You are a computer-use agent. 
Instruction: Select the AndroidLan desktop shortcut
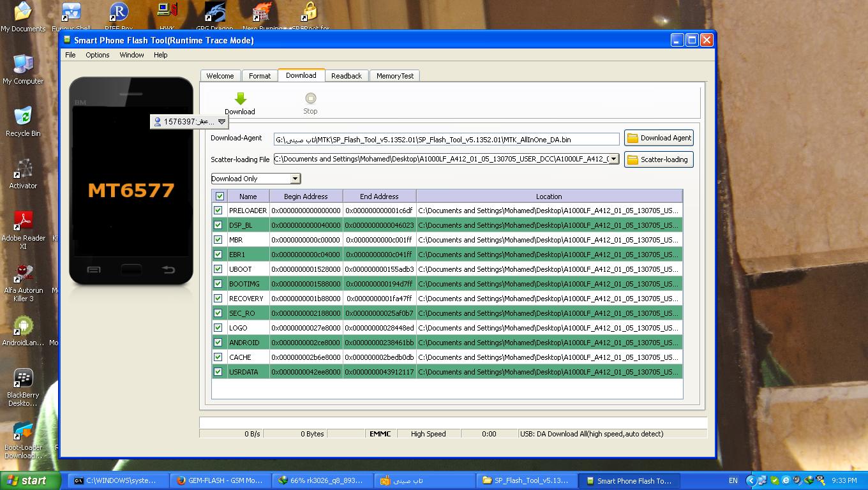click(23, 326)
